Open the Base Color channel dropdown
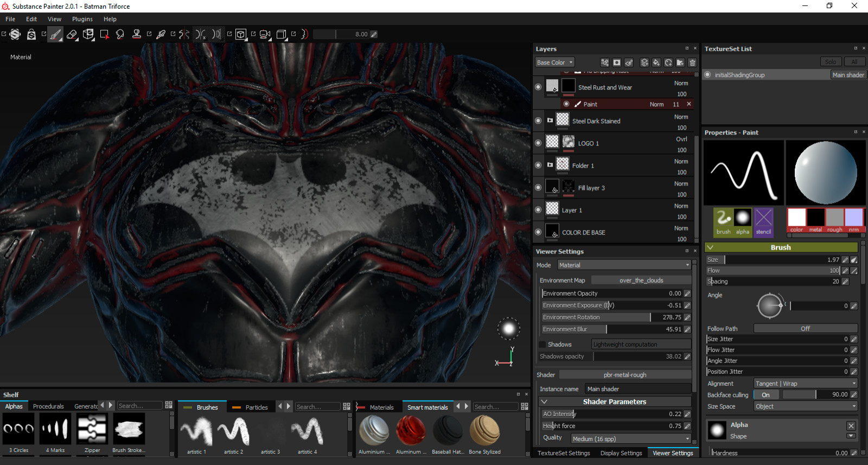The width and height of the screenshot is (868, 465). coord(554,62)
